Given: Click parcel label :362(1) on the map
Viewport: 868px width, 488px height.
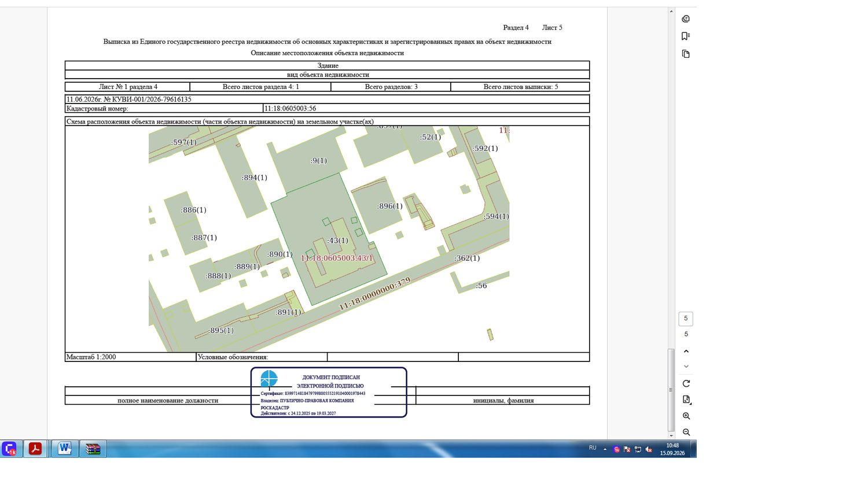Looking at the screenshot, I should (466, 258).
